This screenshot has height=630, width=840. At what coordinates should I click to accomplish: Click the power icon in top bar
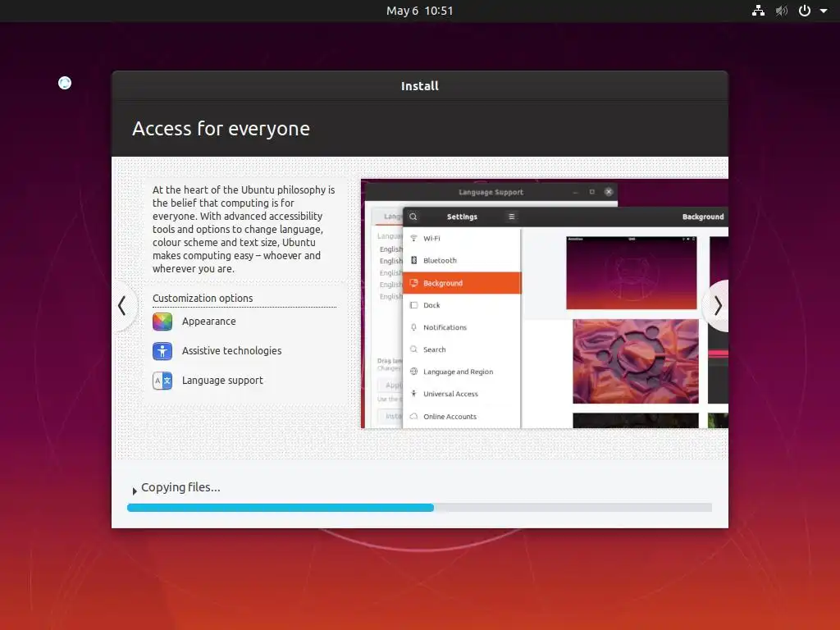805,11
